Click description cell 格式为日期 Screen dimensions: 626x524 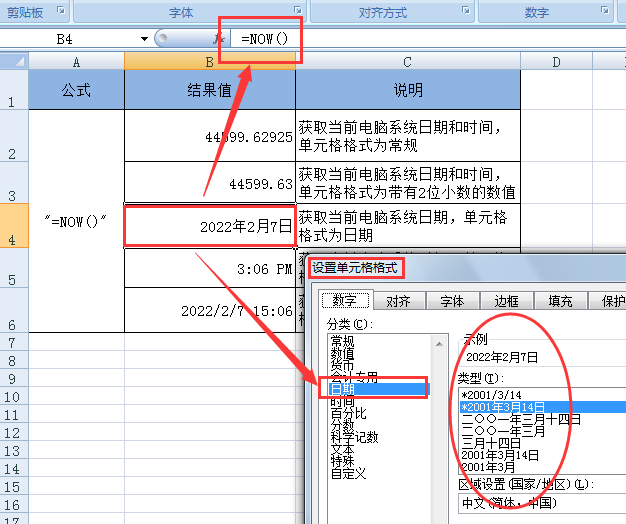pos(408,226)
